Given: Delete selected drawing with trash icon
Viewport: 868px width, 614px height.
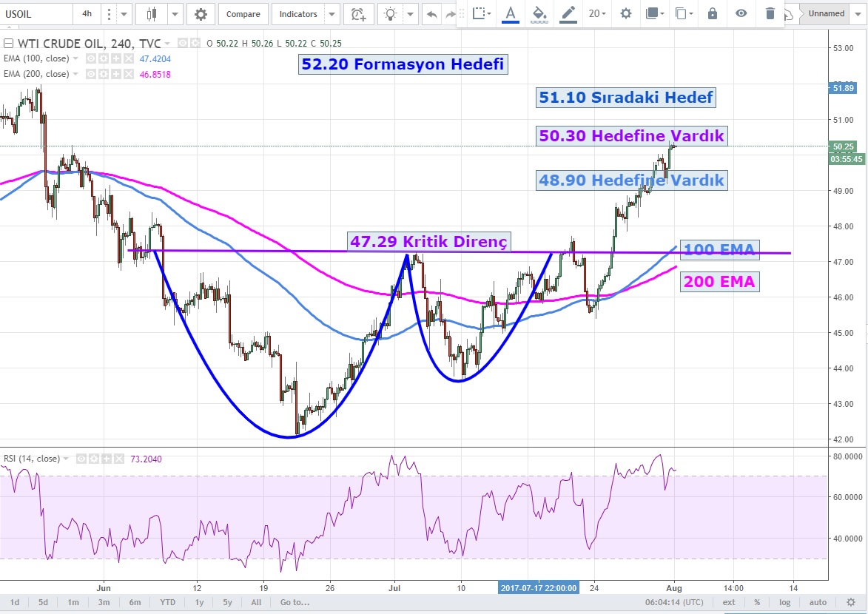Looking at the screenshot, I should click(x=770, y=13).
